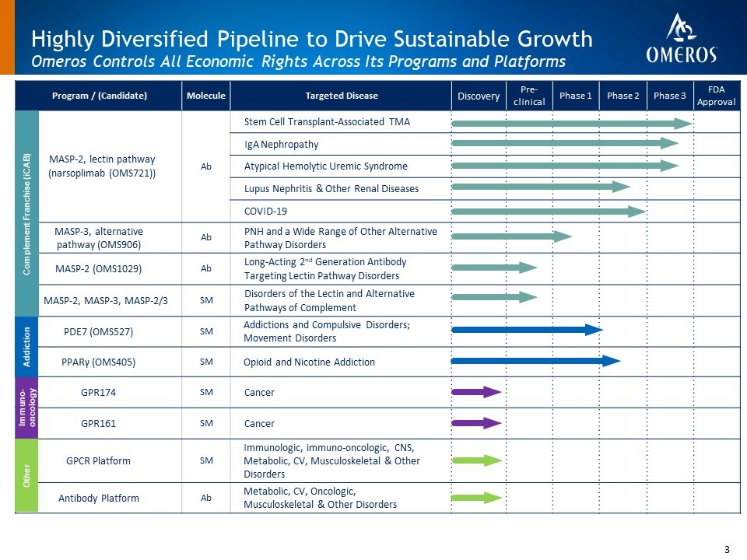Click the blue Opioid and Nicotine Addiction arrow

point(535,361)
